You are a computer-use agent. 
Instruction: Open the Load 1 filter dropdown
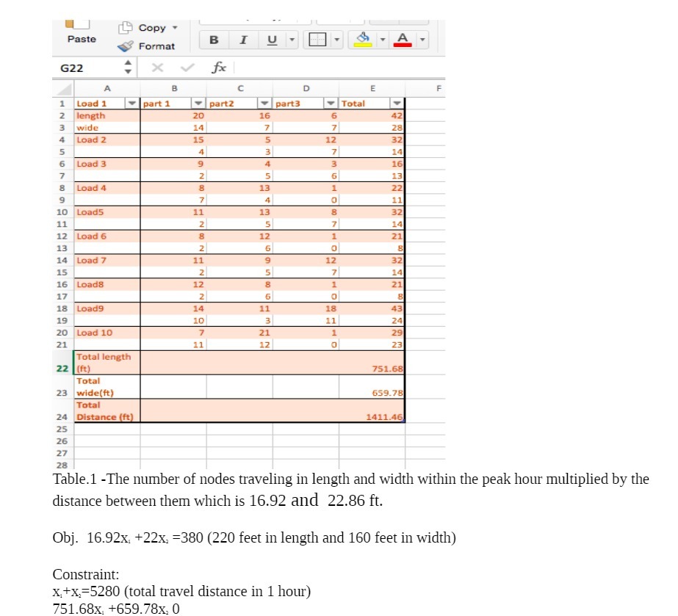pyautogui.click(x=131, y=104)
